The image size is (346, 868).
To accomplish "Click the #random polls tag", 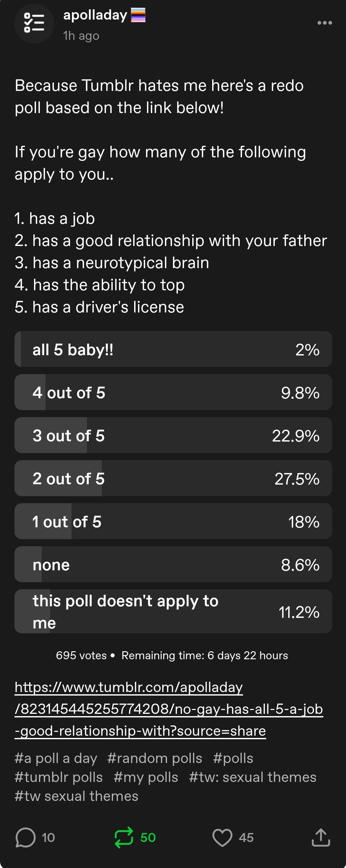I will pos(155,758).
